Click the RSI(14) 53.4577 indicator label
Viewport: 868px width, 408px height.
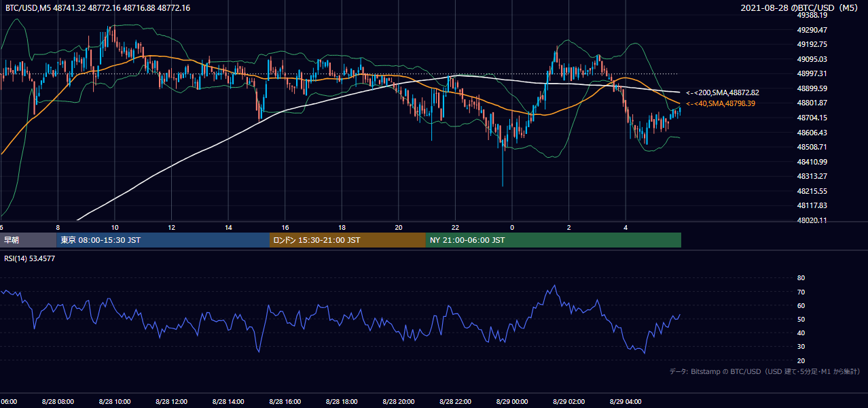30,258
